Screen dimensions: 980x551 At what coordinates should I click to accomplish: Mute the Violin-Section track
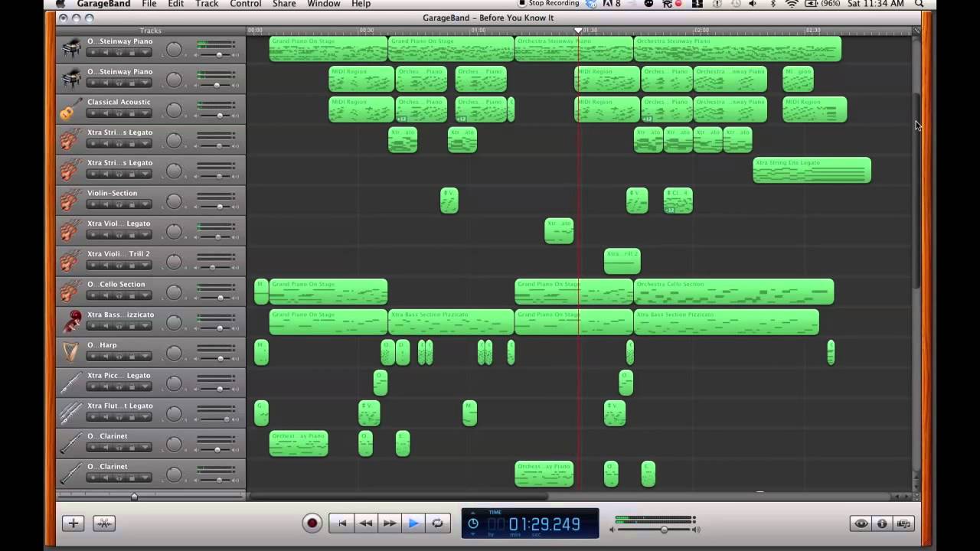point(106,204)
